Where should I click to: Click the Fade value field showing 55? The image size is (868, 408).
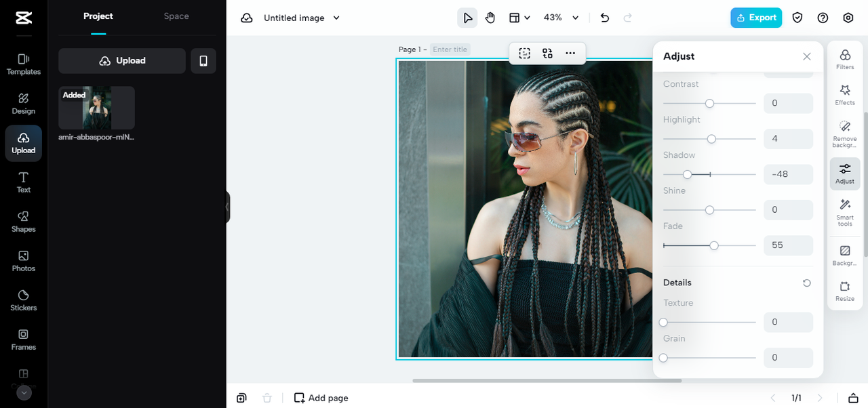(788, 245)
